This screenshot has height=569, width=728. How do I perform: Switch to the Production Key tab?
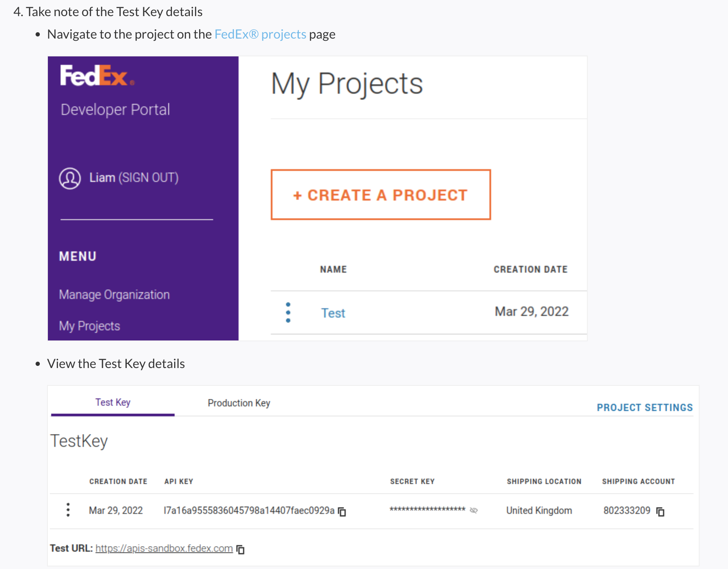[x=239, y=403]
